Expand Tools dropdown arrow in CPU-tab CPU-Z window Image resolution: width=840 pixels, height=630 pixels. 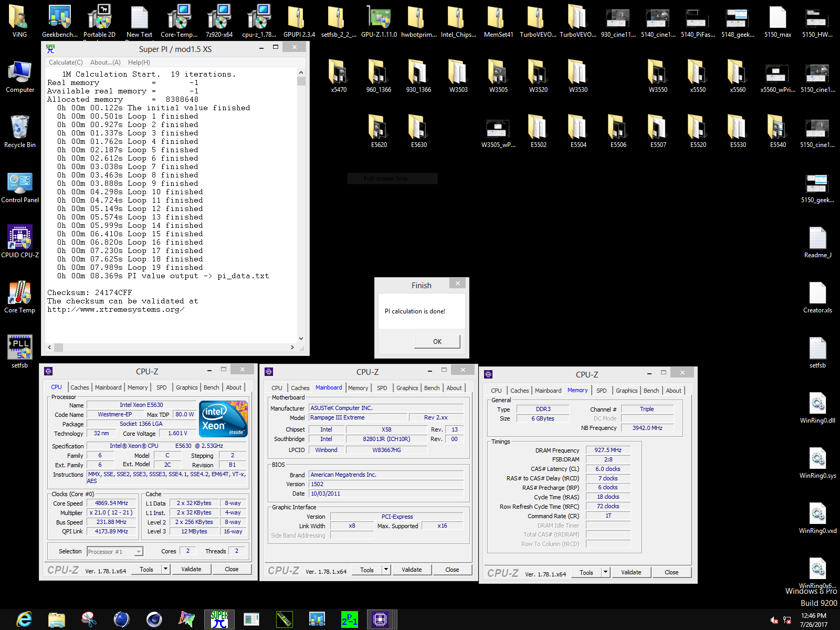coord(165,569)
